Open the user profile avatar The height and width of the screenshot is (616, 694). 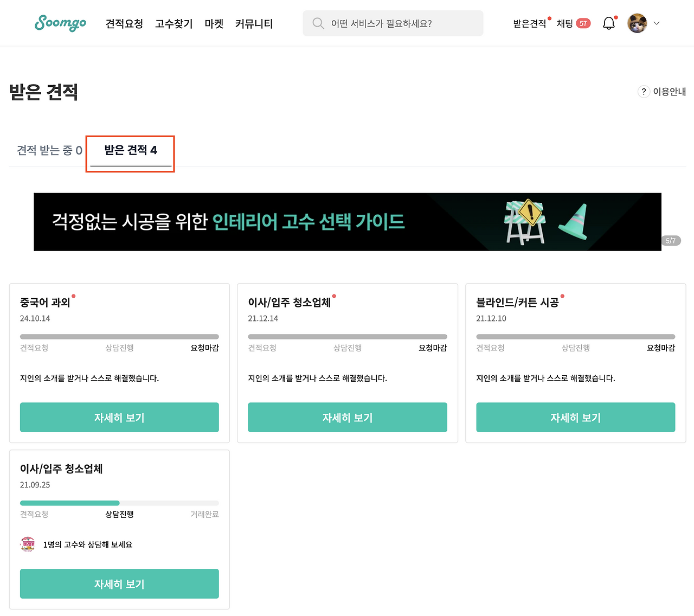tap(637, 23)
